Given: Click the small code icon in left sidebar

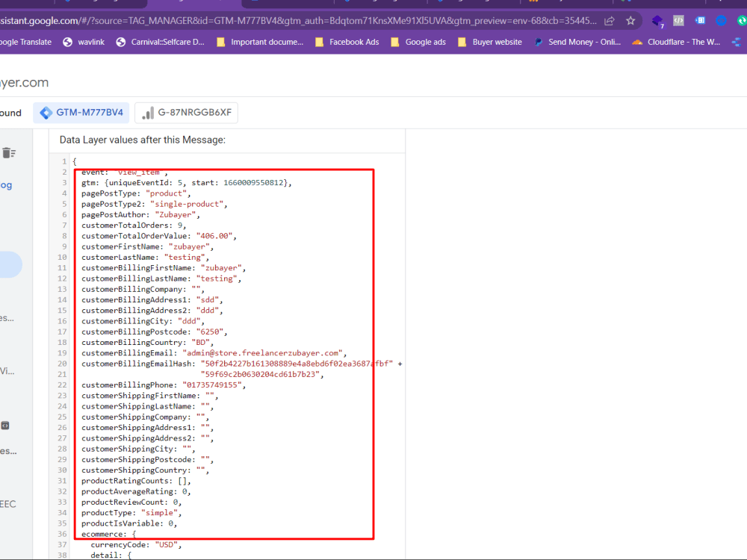Looking at the screenshot, I should coord(5,426).
